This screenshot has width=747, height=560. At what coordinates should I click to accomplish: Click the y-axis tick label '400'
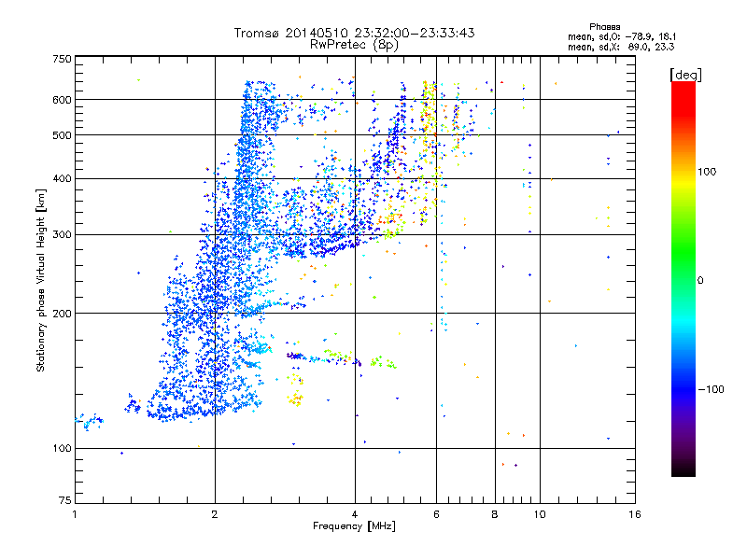[63, 178]
